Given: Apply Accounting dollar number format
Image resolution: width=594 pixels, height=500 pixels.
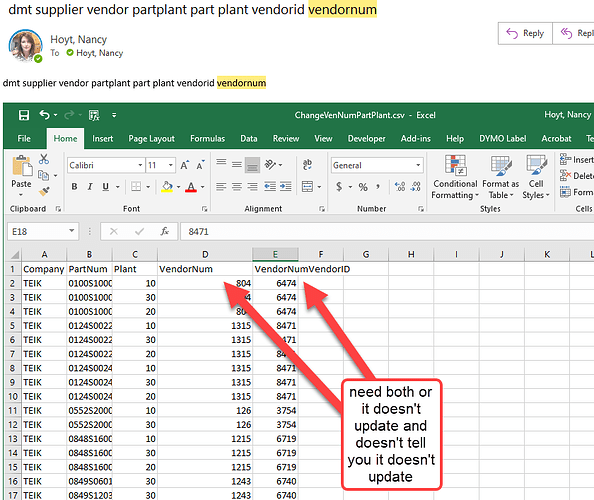Looking at the screenshot, I should (x=339, y=187).
